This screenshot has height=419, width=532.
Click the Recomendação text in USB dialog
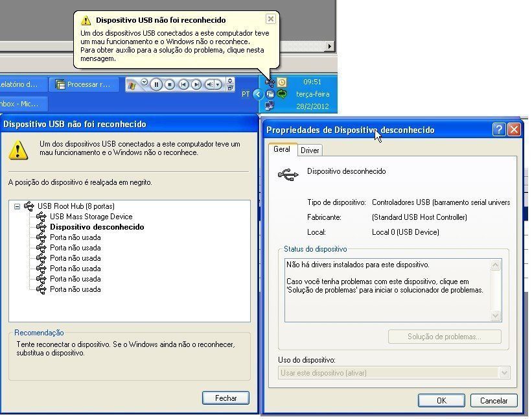pos(126,349)
